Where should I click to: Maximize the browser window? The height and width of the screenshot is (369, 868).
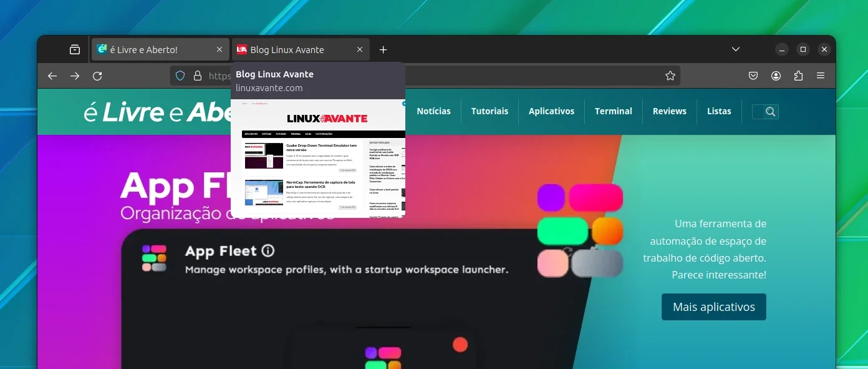pos(803,49)
